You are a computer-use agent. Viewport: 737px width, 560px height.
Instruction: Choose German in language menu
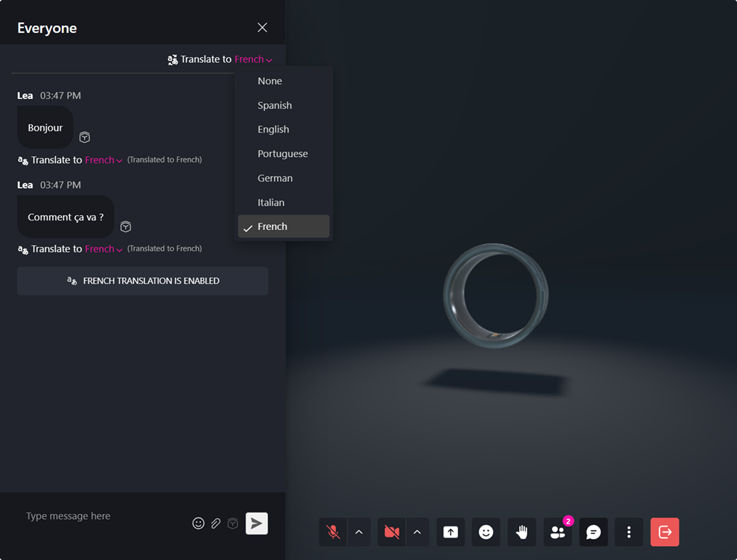tap(275, 178)
